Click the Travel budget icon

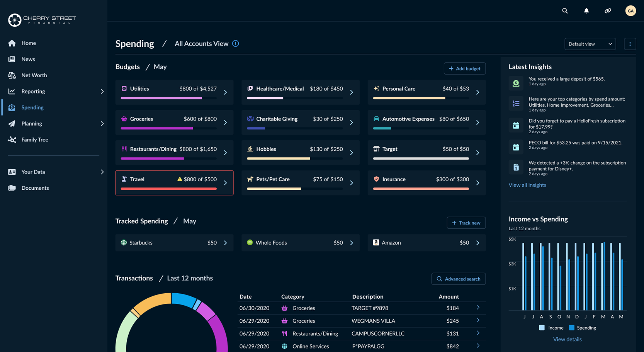click(124, 179)
